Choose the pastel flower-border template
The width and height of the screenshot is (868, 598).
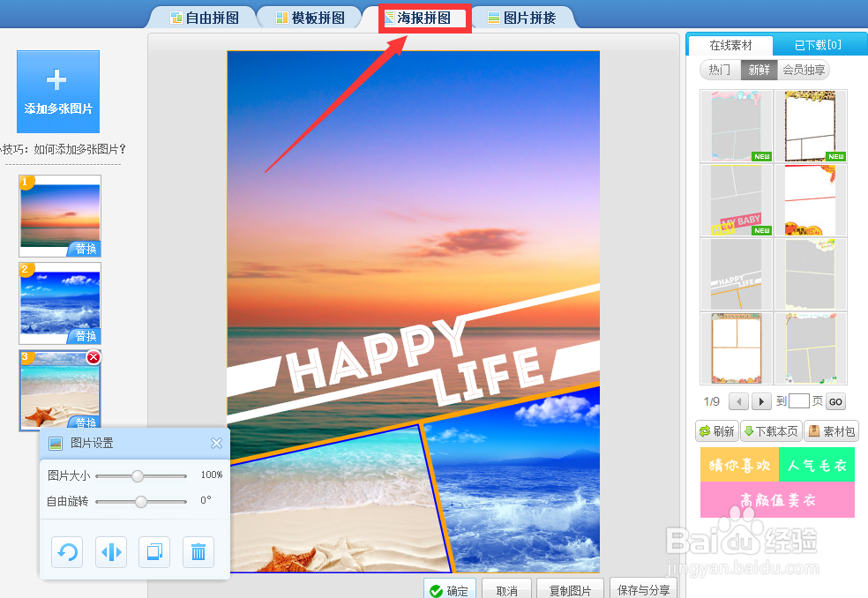811,348
